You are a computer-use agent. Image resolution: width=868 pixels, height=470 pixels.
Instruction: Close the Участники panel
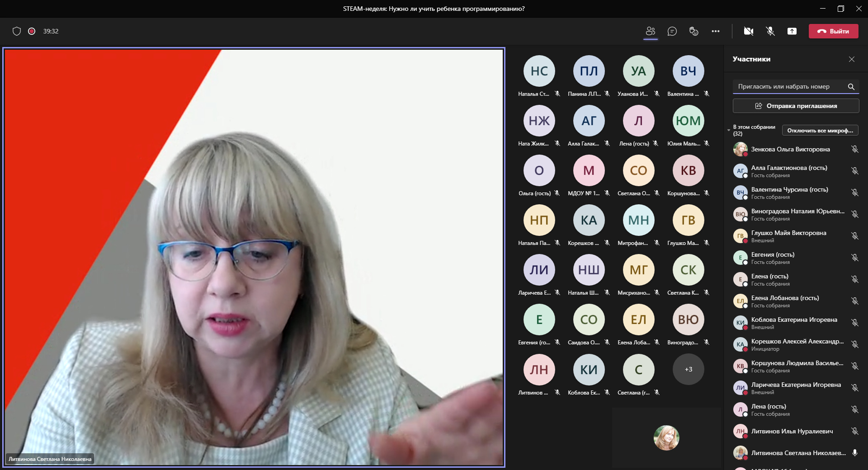point(852,59)
